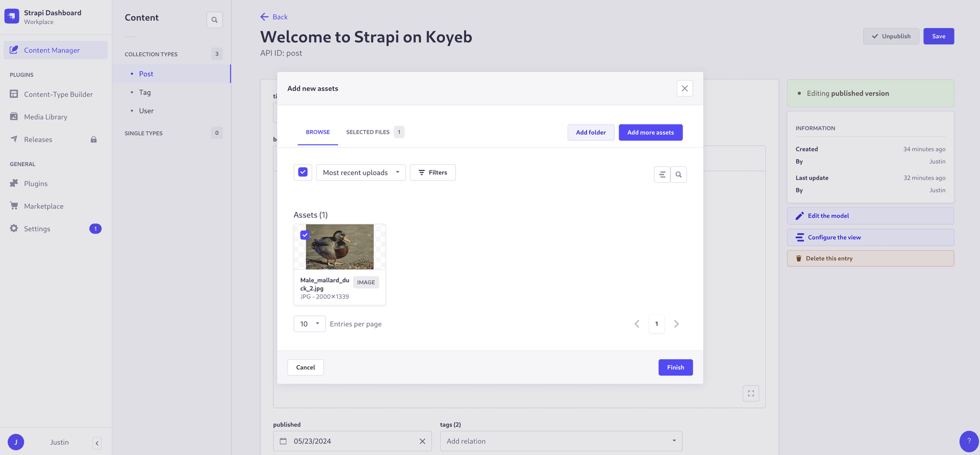This screenshot has height=455, width=980.
Task: Click the mallard duck image thumbnail
Action: coord(340,247)
